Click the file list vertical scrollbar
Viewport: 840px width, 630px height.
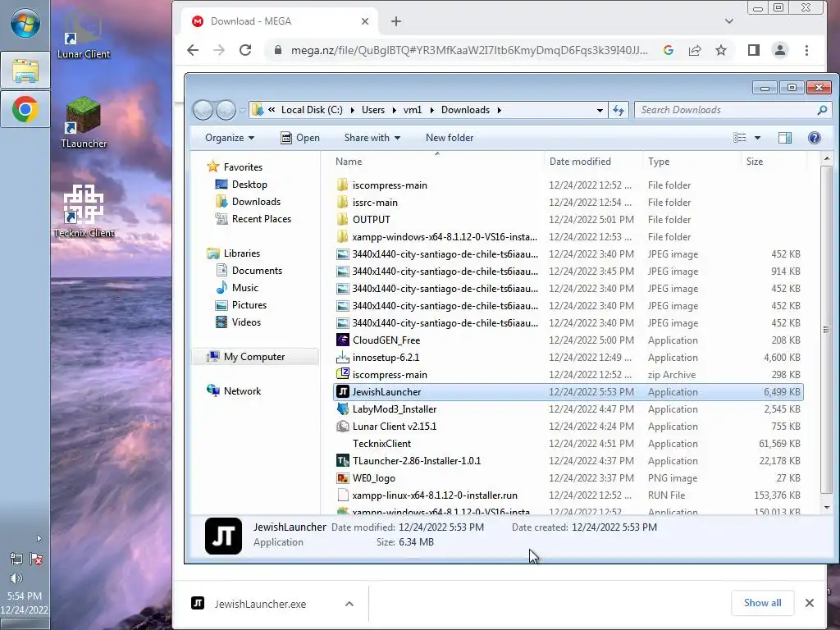[827, 329]
